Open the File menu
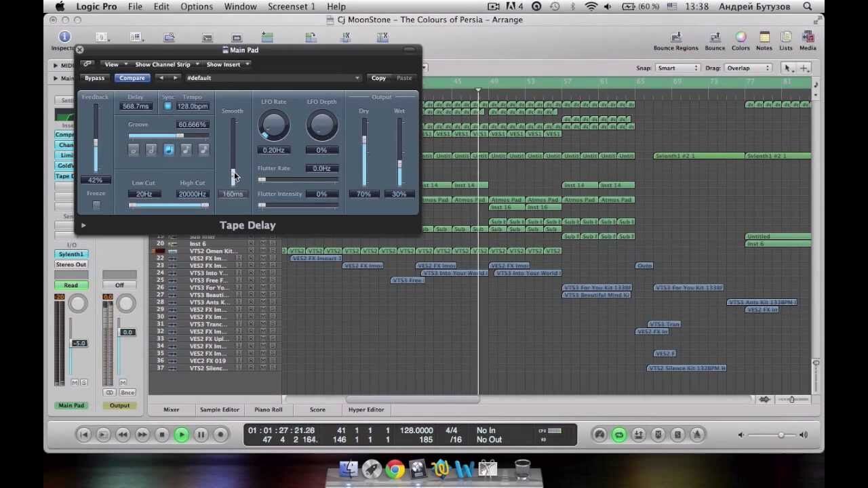The image size is (868, 488). point(135,6)
